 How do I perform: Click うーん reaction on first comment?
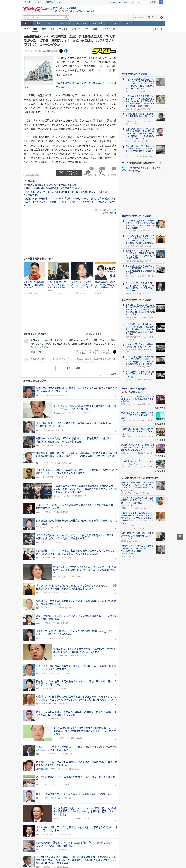(106, 352)
